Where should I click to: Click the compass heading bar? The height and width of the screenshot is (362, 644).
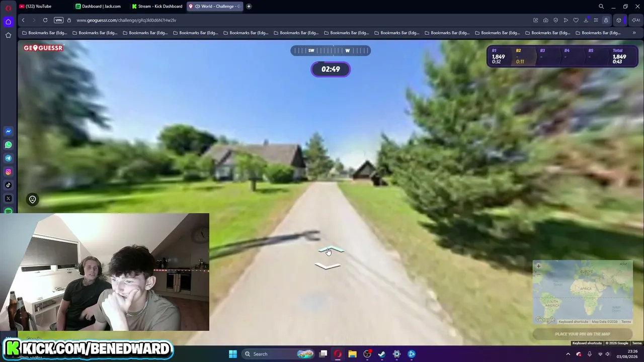click(331, 50)
